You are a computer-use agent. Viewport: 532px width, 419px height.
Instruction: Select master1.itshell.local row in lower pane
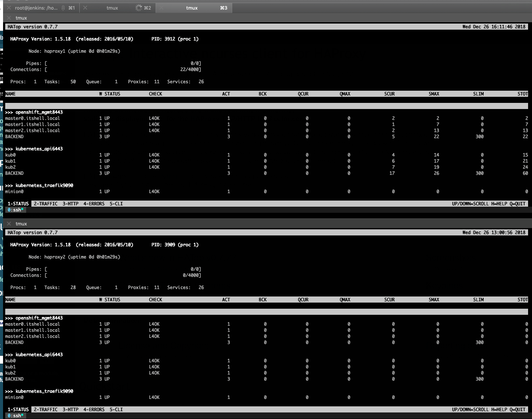[x=266, y=330]
